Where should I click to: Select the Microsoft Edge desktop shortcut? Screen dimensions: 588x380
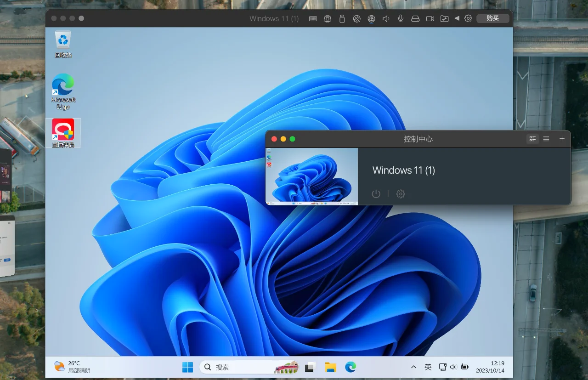63,91
